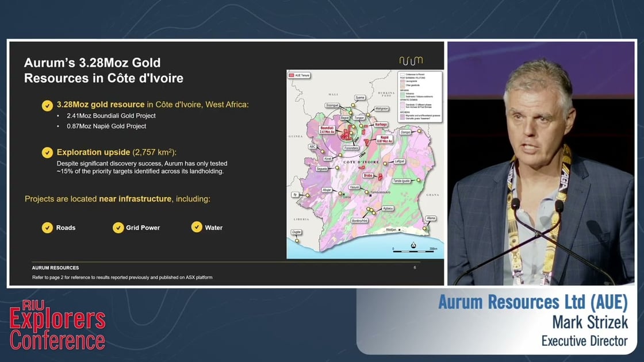The height and width of the screenshot is (362, 644).
Task: Click the AUE Tenure red legend swatch
Action: pyautogui.click(x=291, y=75)
